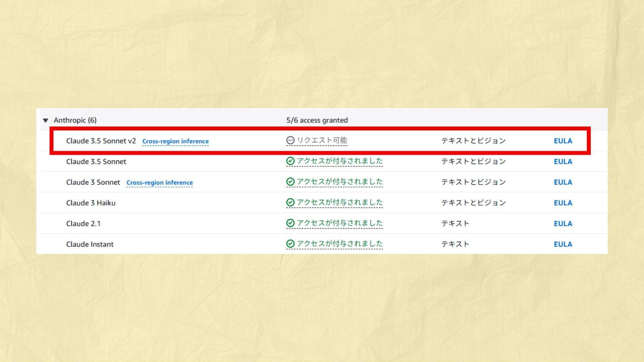Click the pending ellipsis icon beside リクエスト可能
The image size is (644, 362).
click(x=290, y=140)
